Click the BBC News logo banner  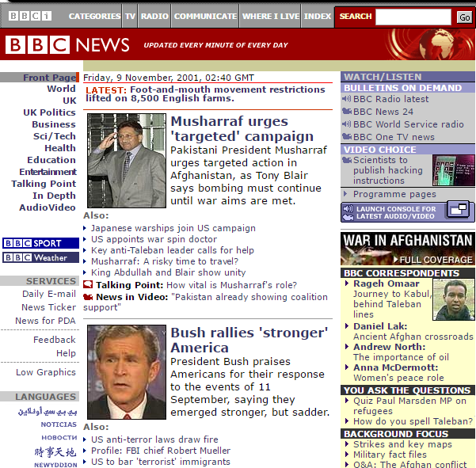(67, 45)
